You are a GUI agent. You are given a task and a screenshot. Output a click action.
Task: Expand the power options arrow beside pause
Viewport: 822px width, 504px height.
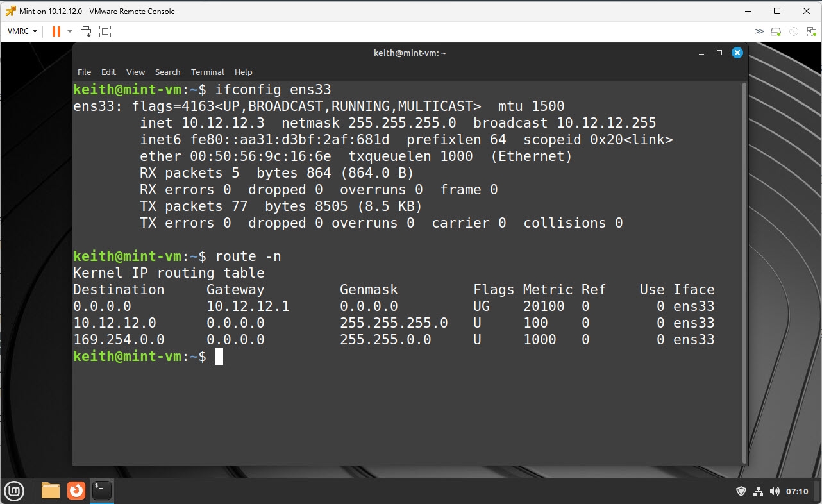pos(70,31)
